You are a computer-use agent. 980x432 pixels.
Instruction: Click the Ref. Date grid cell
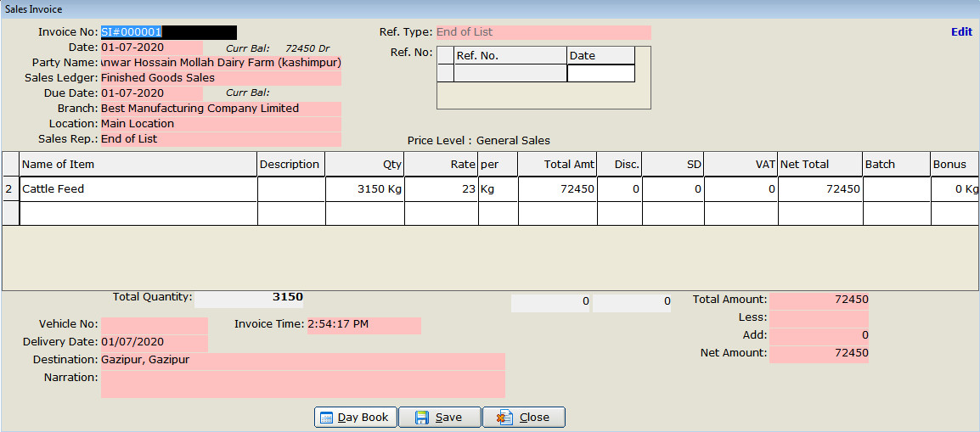tap(600, 73)
